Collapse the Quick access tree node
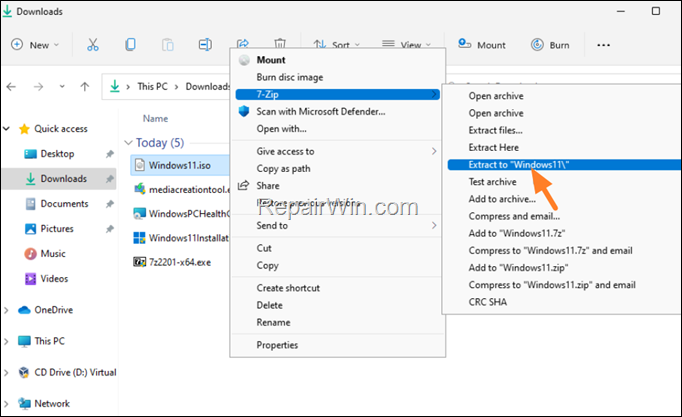The height and width of the screenshot is (417, 682). 7,129
